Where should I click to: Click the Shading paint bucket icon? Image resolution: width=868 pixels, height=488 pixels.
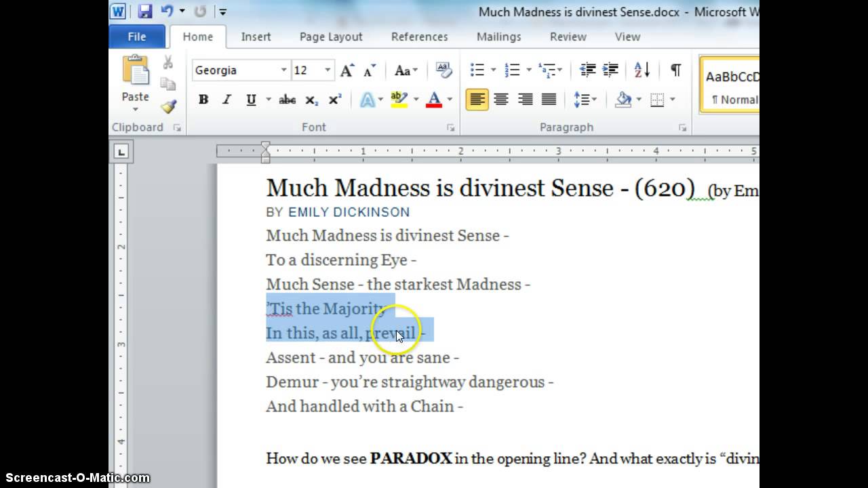click(x=623, y=100)
